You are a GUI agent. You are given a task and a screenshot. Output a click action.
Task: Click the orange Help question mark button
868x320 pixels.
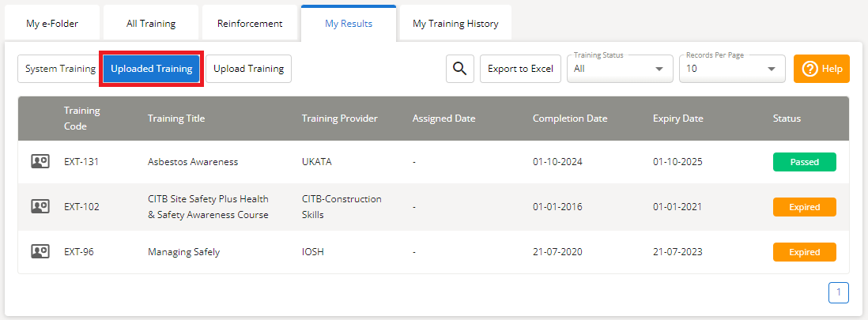[821, 69]
